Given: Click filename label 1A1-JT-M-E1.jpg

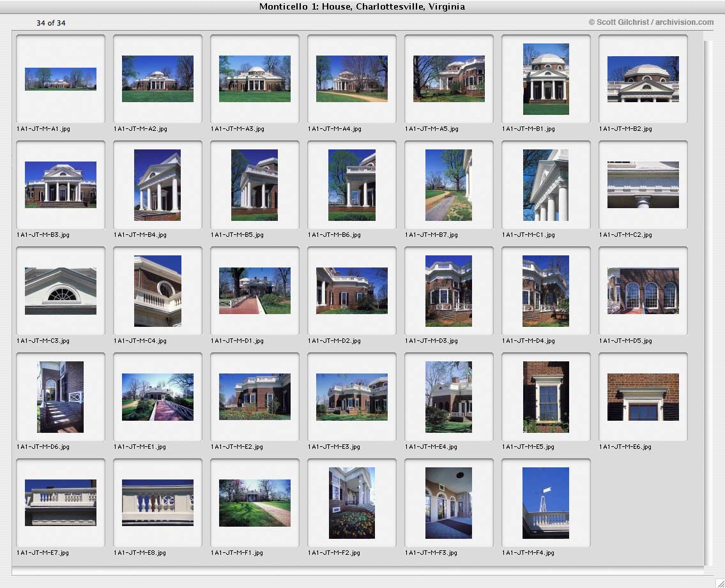Looking at the screenshot, I should tap(140, 446).
